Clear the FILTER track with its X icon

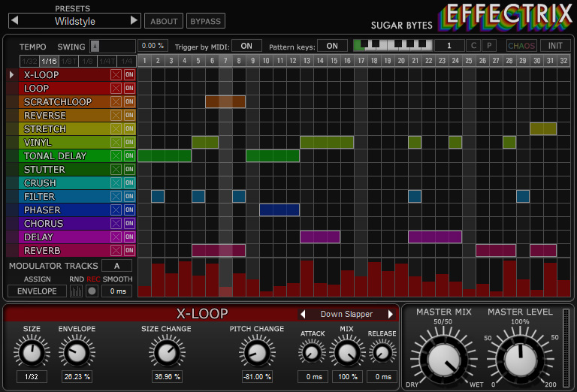click(x=116, y=197)
